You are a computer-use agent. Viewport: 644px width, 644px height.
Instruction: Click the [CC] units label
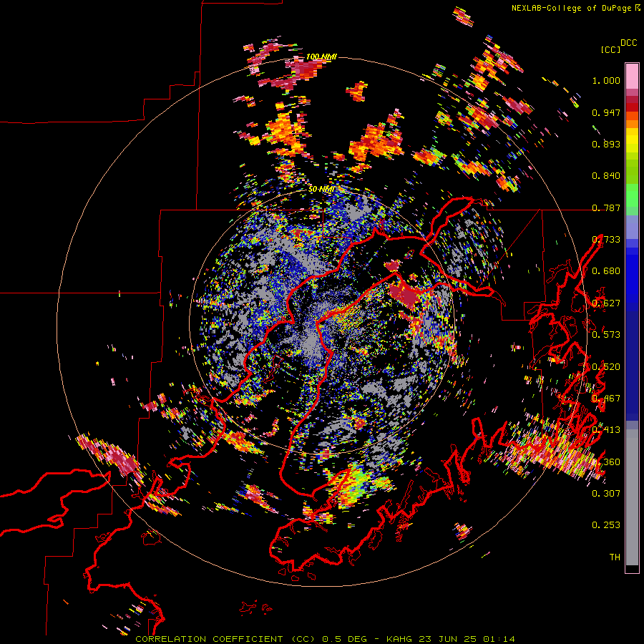click(x=611, y=49)
